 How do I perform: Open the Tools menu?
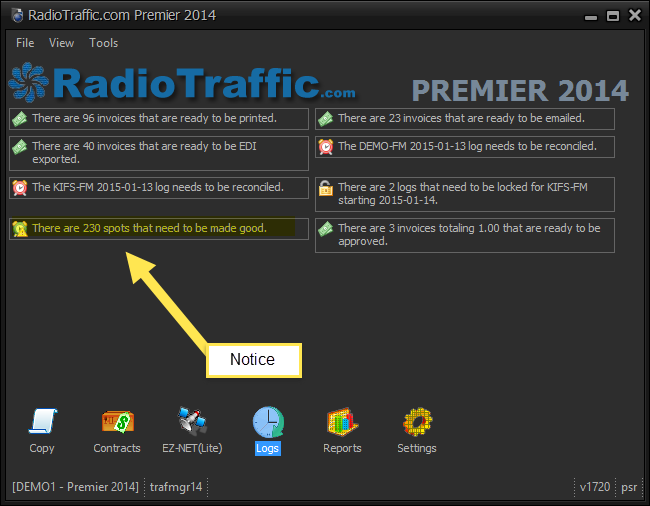[104, 43]
